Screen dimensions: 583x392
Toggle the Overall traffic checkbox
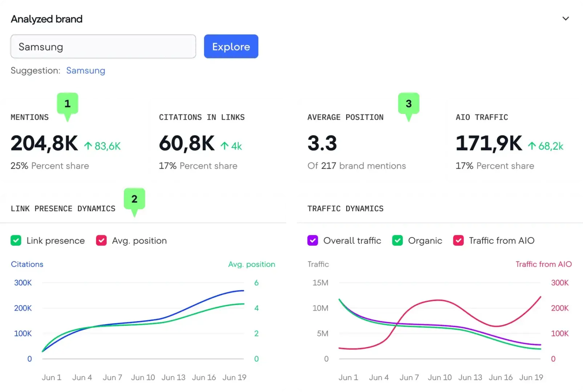(x=313, y=240)
